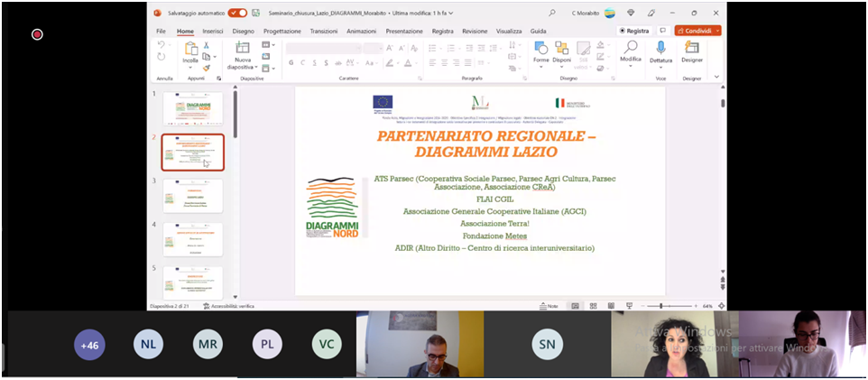Image resolution: width=868 pixels, height=380 pixels.
Task: Click the Reset slide icon
Action: (x=265, y=57)
